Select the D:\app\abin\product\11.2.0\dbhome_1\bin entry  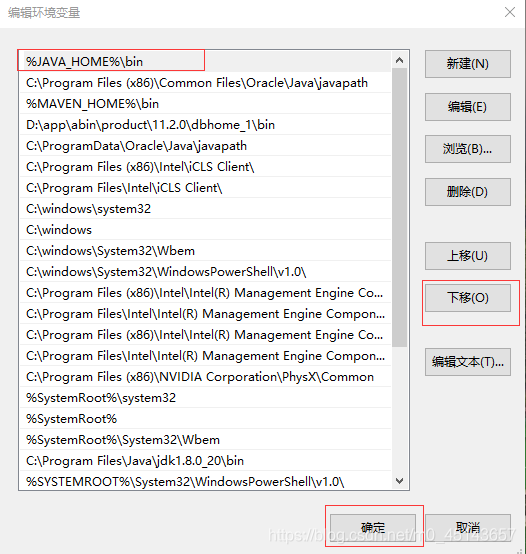click(206, 125)
